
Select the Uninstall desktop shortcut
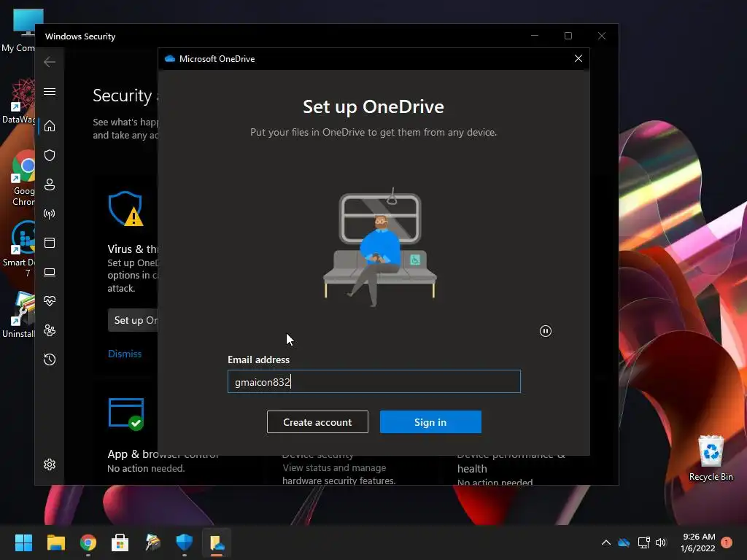coord(18,315)
